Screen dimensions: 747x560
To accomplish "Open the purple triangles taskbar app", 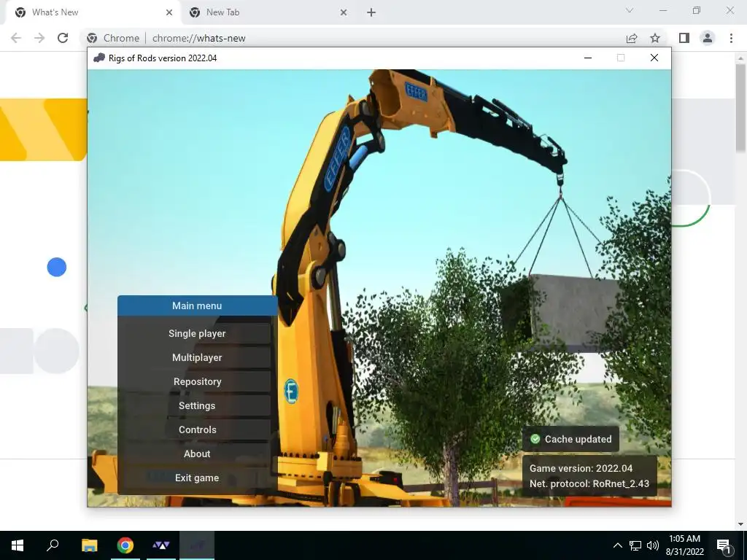I will [x=161, y=545].
